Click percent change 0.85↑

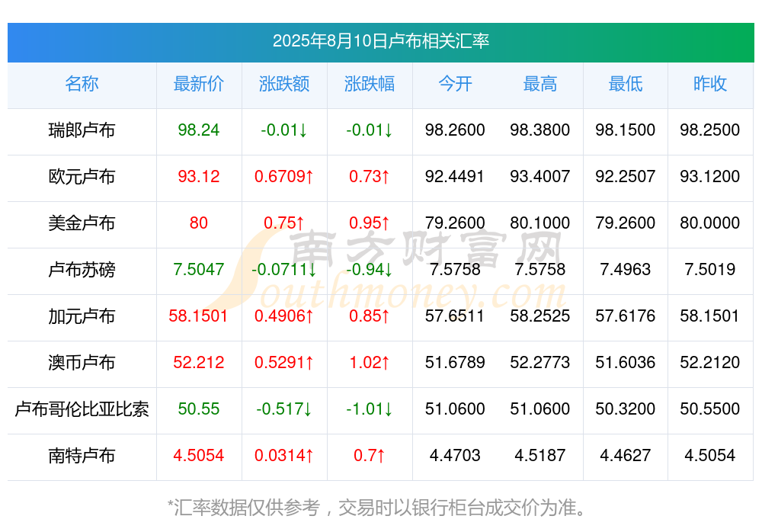(370, 316)
